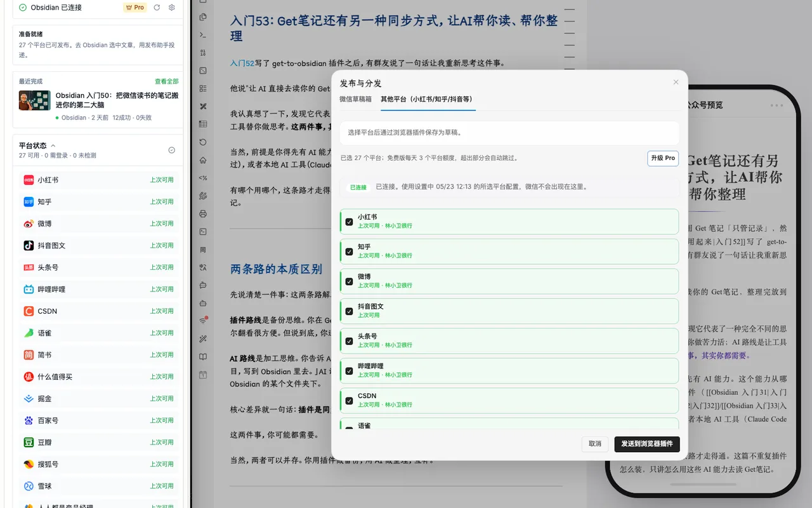Click the open book icon in Obsidian ribbon
The width and height of the screenshot is (812, 508).
tap(203, 357)
